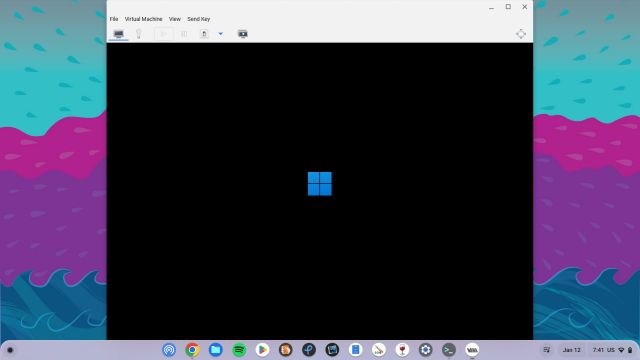Click the Wi-Fi status icon in tray
640x360 pixels.
[621, 350]
